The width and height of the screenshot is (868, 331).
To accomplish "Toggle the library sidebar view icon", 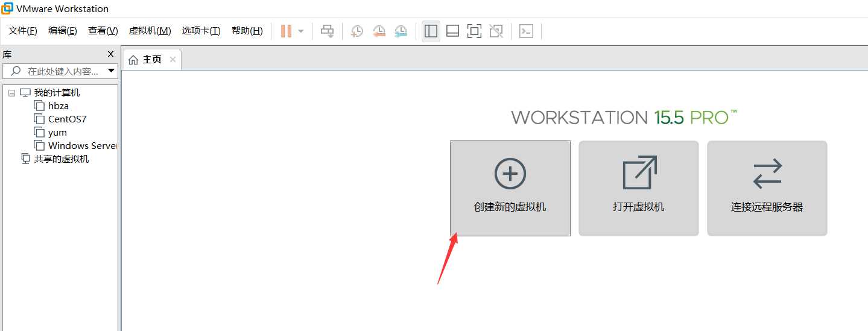I will (431, 31).
